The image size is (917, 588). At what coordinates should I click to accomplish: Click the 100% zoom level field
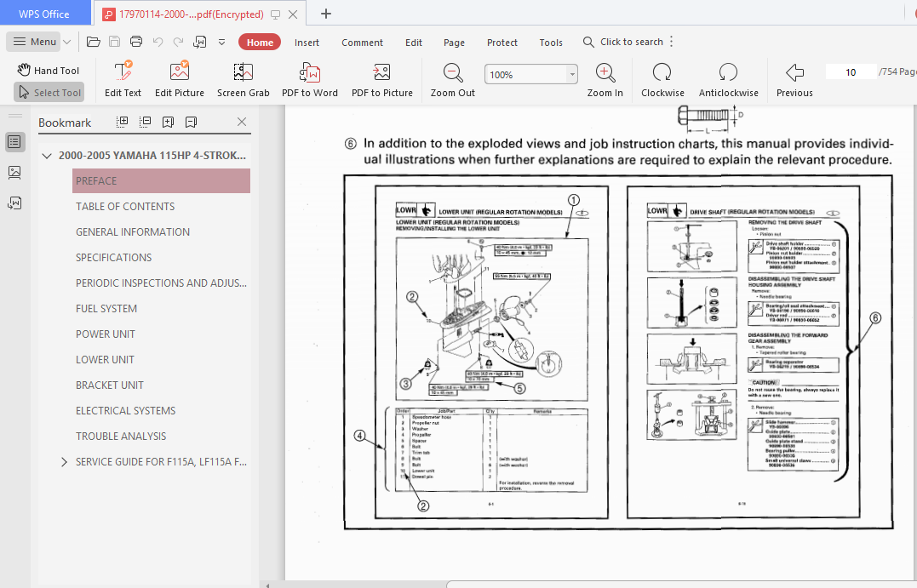pyautogui.click(x=525, y=74)
